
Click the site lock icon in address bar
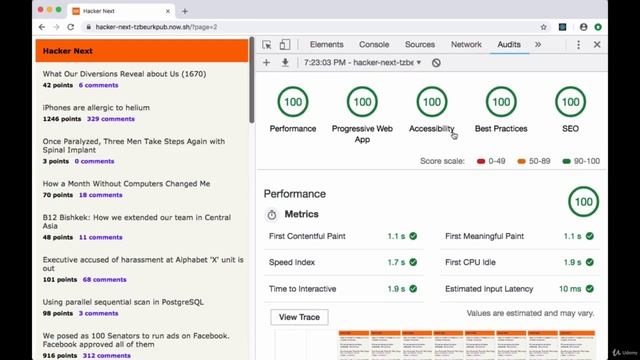click(88, 27)
